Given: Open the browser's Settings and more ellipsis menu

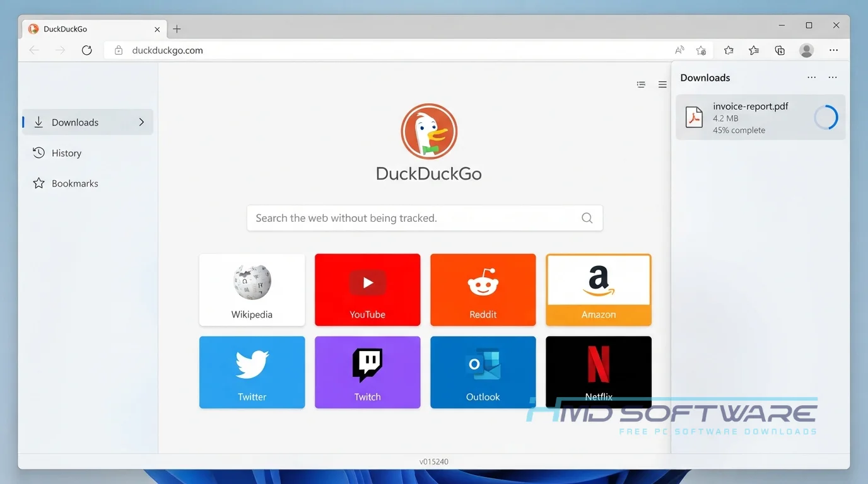Looking at the screenshot, I should click(x=834, y=50).
